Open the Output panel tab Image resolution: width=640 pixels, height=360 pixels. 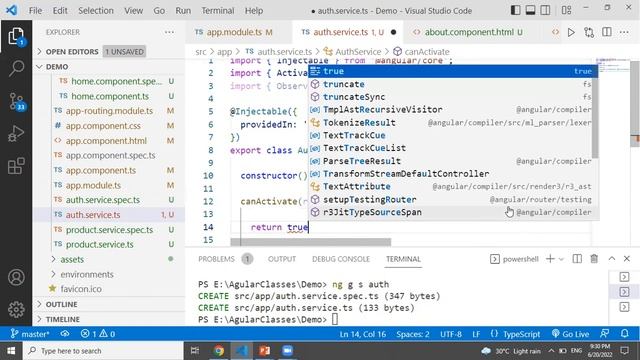click(x=282, y=259)
